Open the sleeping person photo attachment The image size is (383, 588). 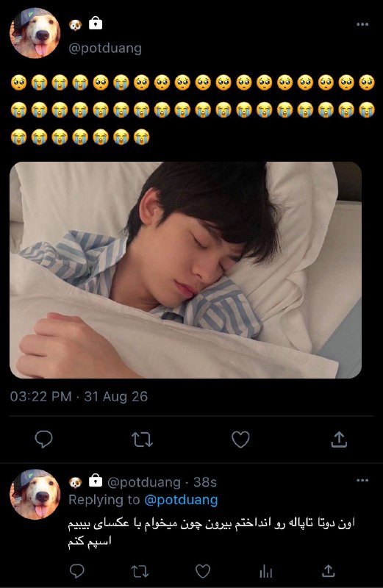[186, 270]
